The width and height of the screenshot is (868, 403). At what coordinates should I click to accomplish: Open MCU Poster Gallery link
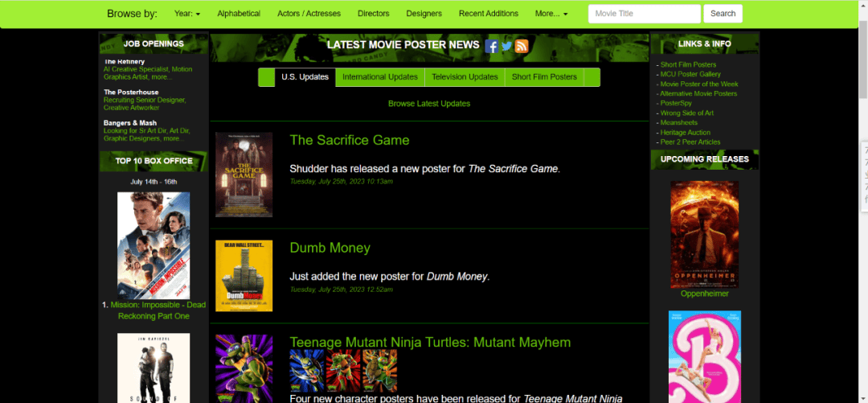pos(690,74)
